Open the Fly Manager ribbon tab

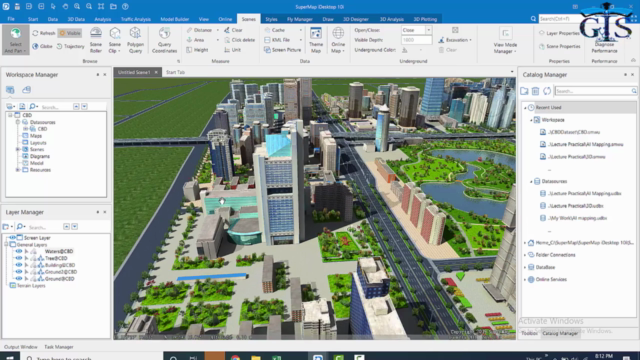(300, 19)
